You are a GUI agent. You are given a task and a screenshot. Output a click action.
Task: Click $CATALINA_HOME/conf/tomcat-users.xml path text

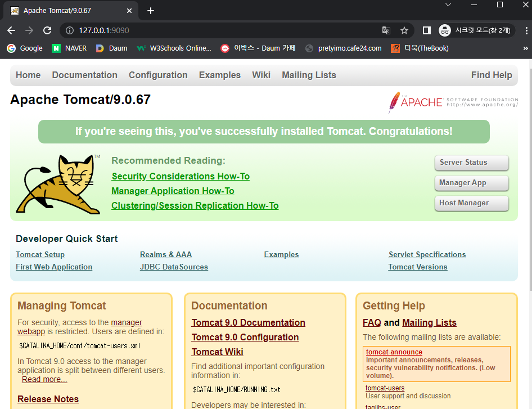[x=80, y=346]
